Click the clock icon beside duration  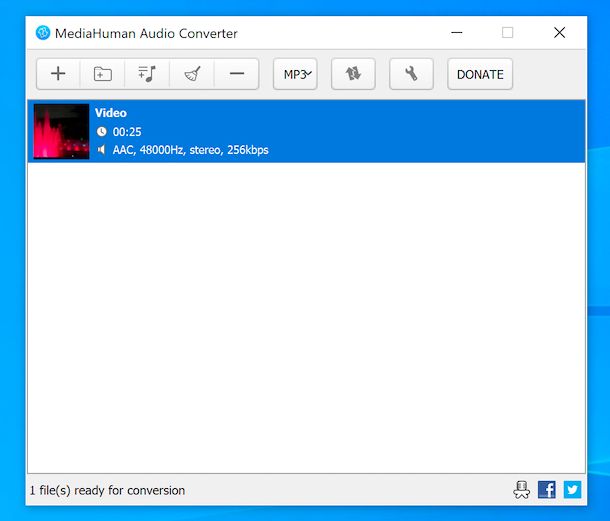[102, 132]
